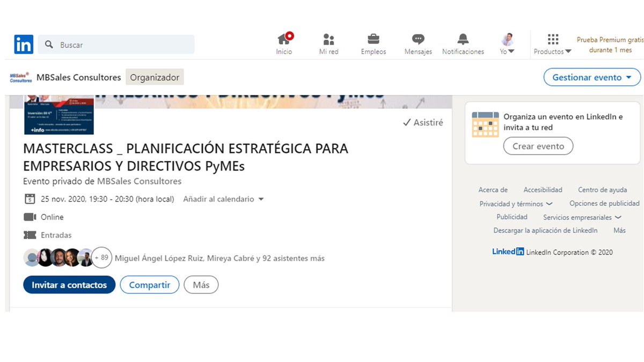The width and height of the screenshot is (644, 362).
Task: Open Opciones de publicidad link
Action: point(604,203)
